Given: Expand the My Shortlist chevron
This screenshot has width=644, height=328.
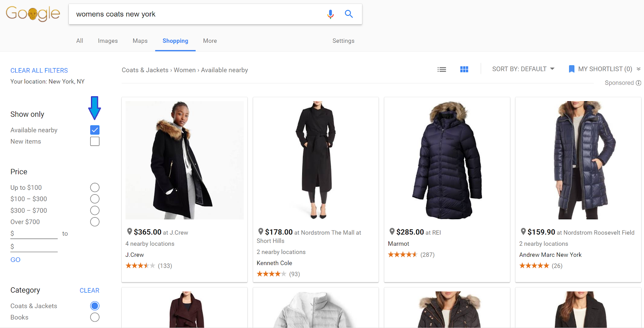Looking at the screenshot, I should [639, 69].
